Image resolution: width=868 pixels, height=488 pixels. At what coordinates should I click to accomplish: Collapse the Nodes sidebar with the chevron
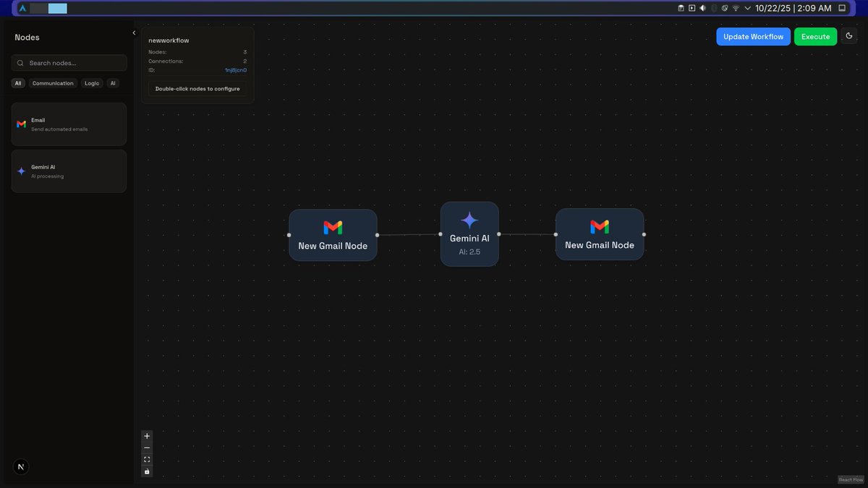coord(134,33)
